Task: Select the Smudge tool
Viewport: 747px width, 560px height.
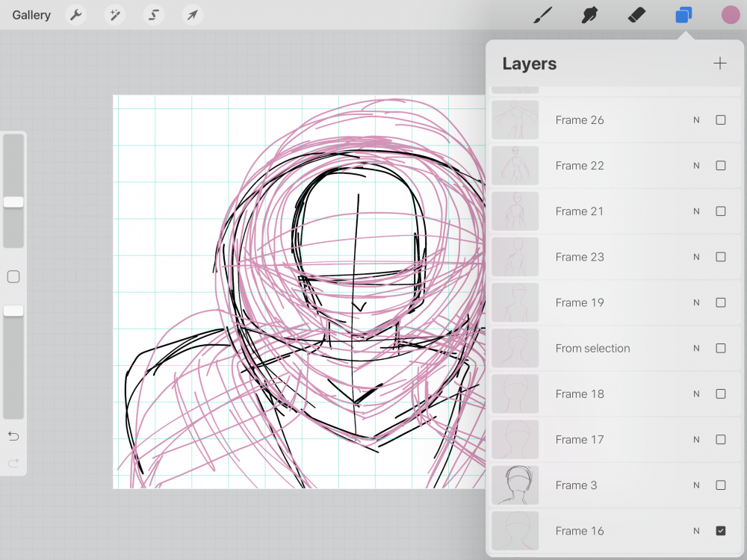Action: point(589,15)
